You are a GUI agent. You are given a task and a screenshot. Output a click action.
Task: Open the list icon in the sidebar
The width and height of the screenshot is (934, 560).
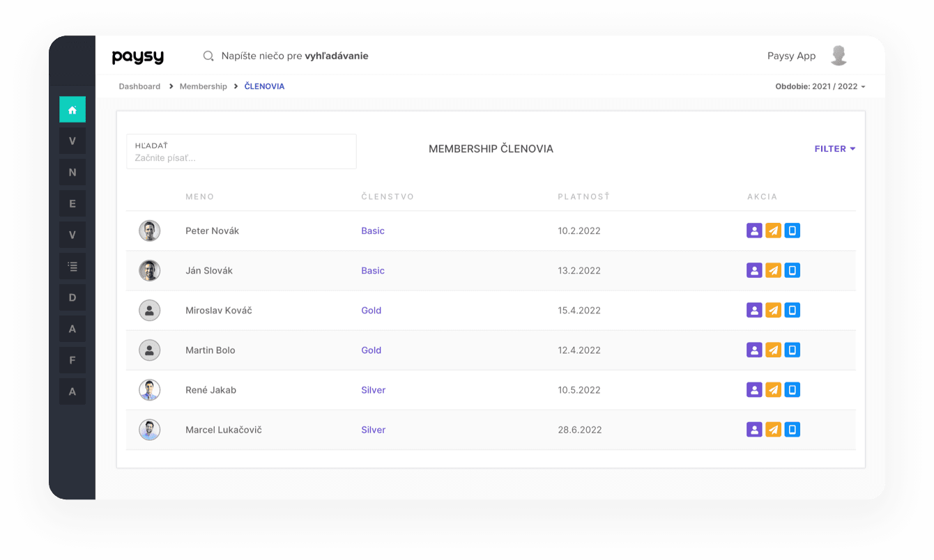(72, 266)
